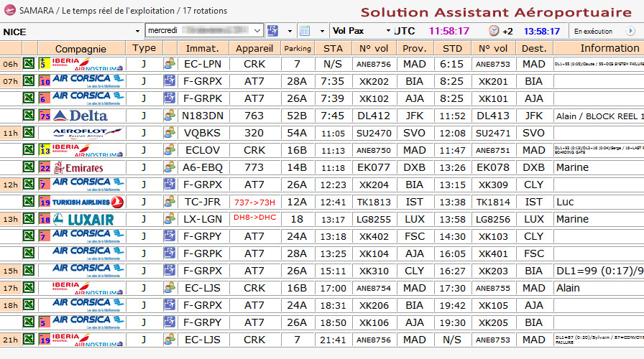Screen dimensions: 644x359
Task: Select the DH8->DHC aircraft change cell
Action: pyautogui.click(x=254, y=218)
